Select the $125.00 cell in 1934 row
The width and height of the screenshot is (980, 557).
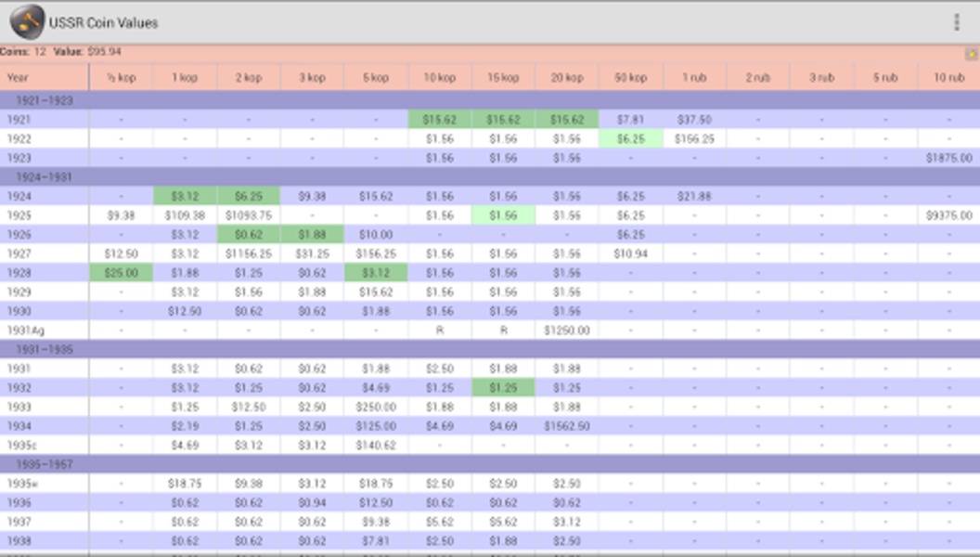[x=376, y=426]
